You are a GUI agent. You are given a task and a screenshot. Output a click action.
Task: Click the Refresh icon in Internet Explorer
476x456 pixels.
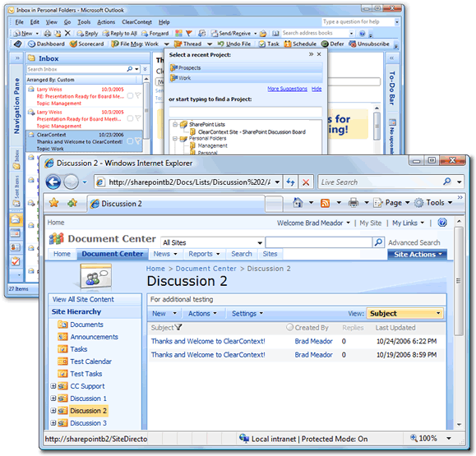290,182
